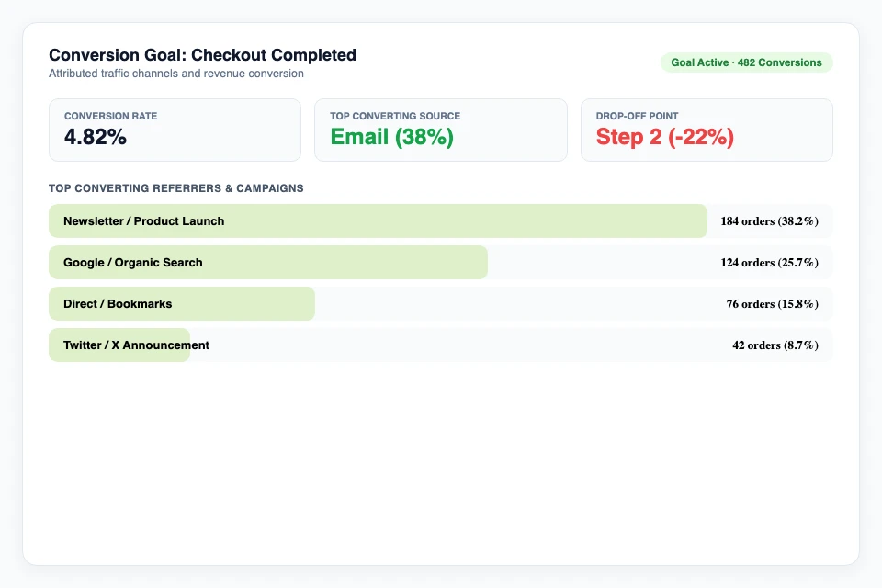Image resolution: width=882 pixels, height=588 pixels.
Task: Click '184 orders (38.2%)' value
Action: 769,221
